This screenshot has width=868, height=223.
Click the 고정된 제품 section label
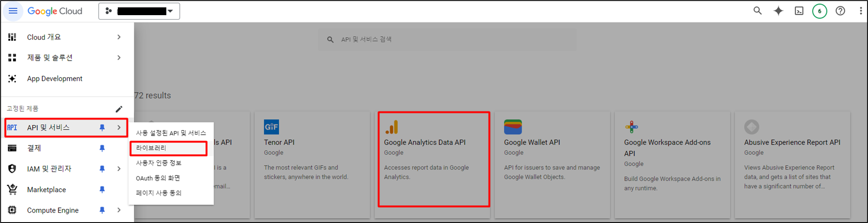click(x=23, y=109)
